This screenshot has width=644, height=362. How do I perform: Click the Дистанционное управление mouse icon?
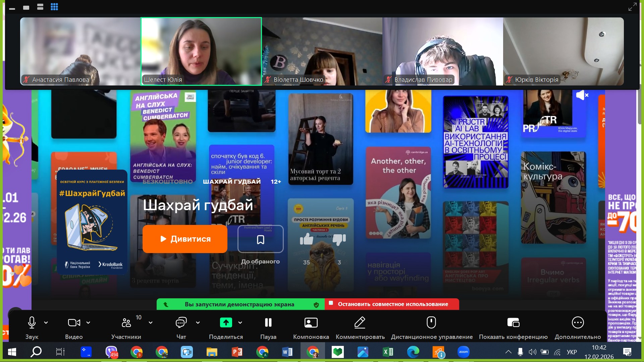[x=431, y=323]
